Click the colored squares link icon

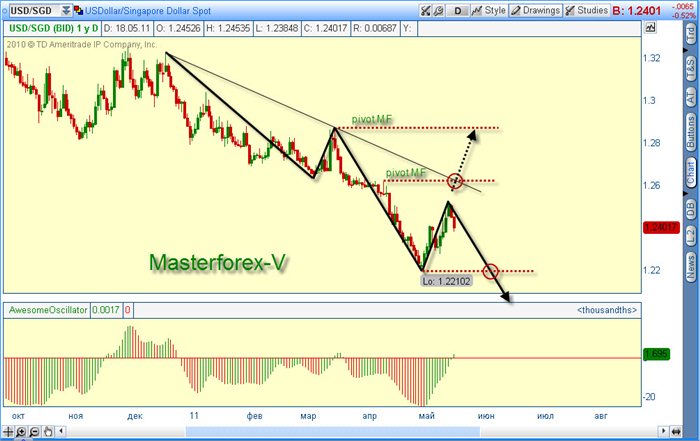tap(79, 10)
